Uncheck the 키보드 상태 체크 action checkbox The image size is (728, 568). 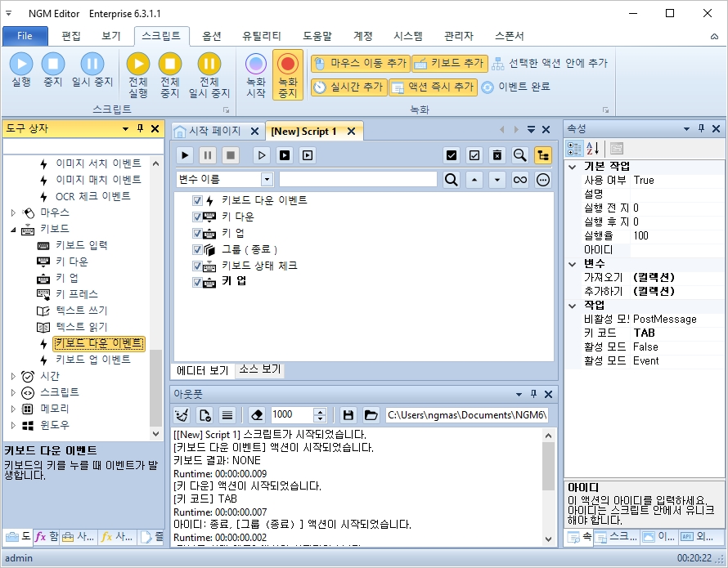click(x=197, y=266)
